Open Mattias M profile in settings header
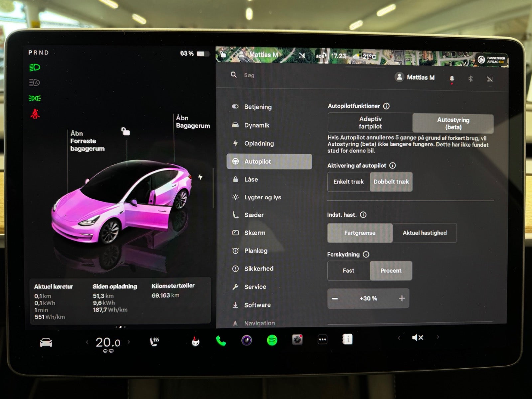The height and width of the screenshot is (399, 532). [x=415, y=77]
